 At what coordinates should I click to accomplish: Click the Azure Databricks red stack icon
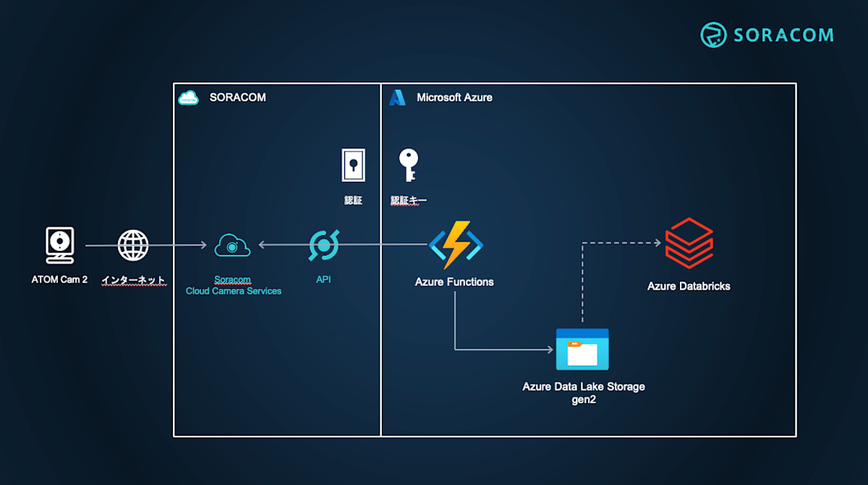(689, 243)
